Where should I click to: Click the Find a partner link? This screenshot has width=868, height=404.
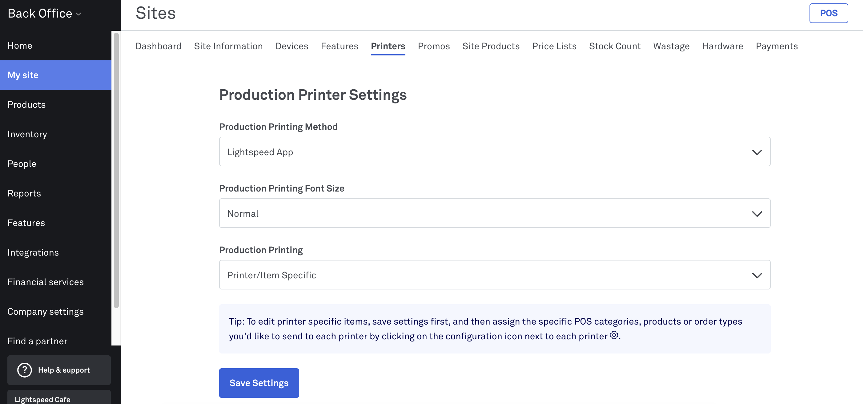pyautogui.click(x=38, y=341)
